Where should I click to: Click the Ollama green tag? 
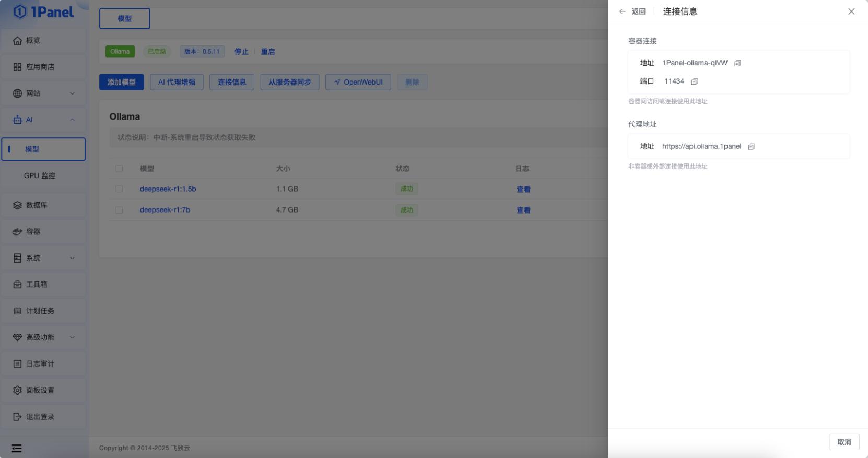[x=120, y=52]
